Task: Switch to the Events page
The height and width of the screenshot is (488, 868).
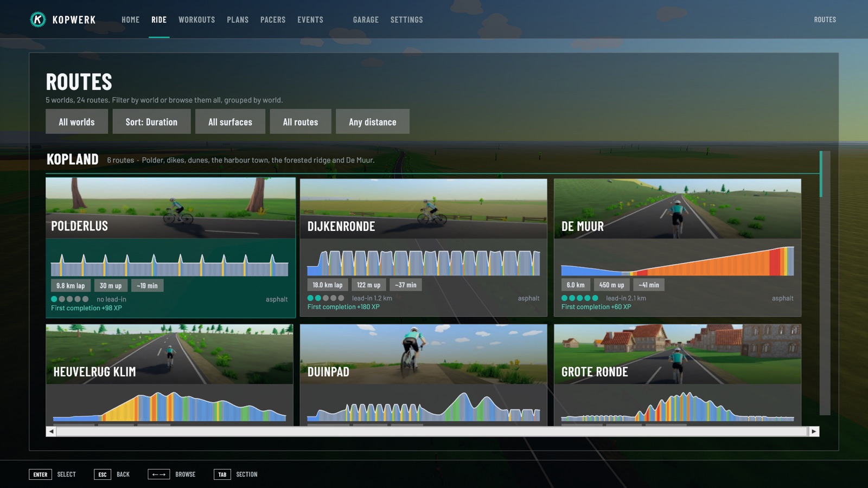Action: 310,20
